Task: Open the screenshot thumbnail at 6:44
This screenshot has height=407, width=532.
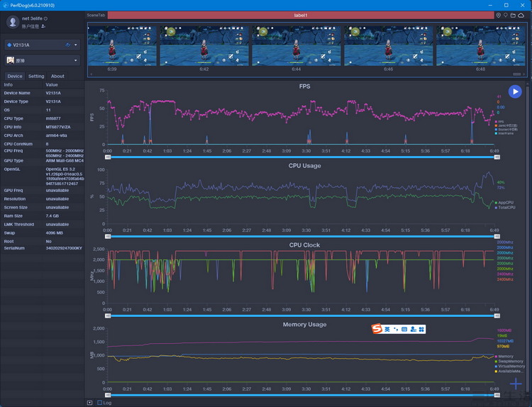Action: pos(297,46)
